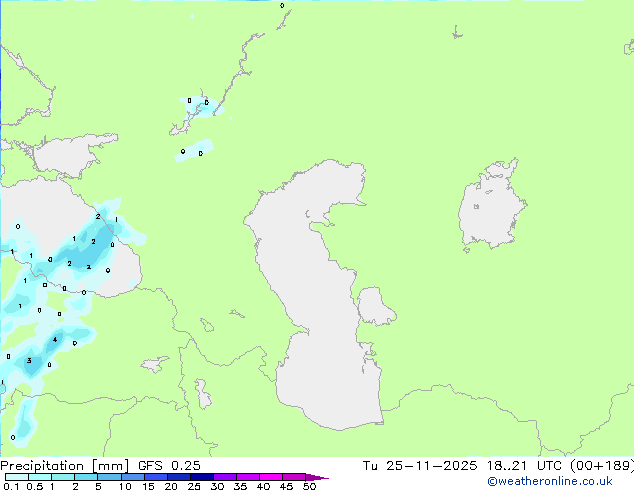Screen dimensions: 634x490
Task: Click the "Tu" weekday abbreviation
Action: (370, 466)
